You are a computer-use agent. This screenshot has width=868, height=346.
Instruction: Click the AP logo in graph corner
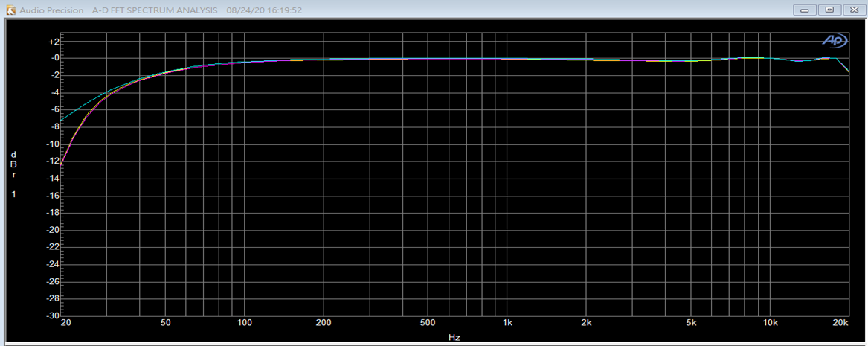832,41
